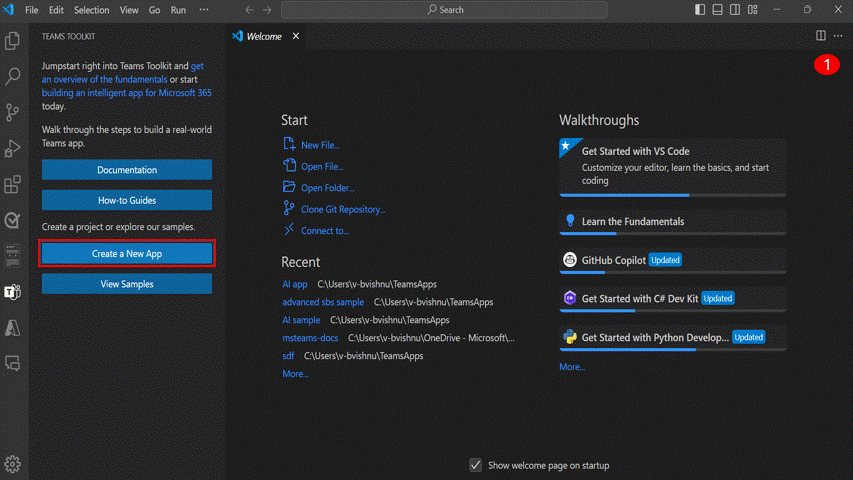This screenshot has width=853, height=480.
Task: Open editor More Actions ellipsis
Action: point(838,36)
